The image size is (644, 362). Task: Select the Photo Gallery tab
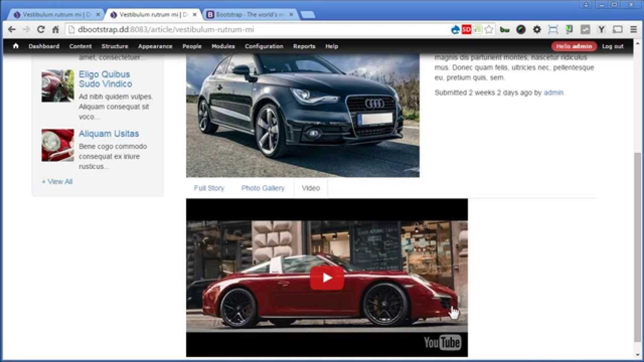(x=263, y=188)
